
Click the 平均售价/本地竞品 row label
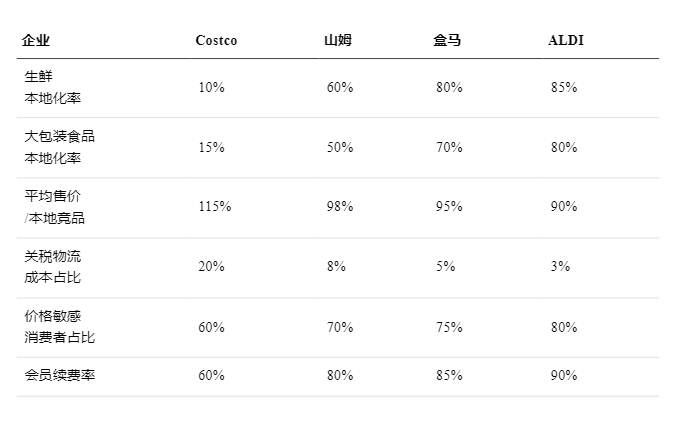click(54, 207)
